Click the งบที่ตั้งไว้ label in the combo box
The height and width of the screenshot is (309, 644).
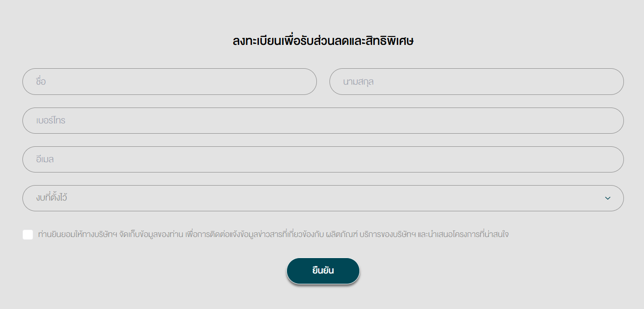click(x=51, y=198)
